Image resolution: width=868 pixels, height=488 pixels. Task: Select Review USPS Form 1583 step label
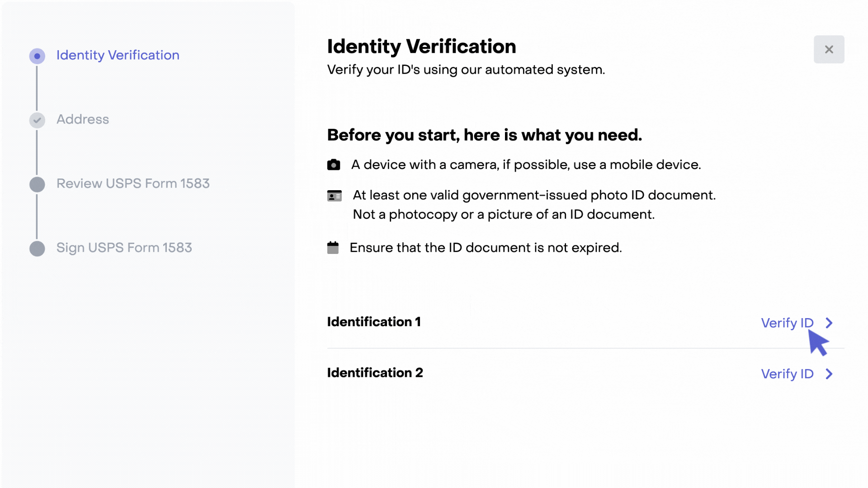(x=133, y=183)
